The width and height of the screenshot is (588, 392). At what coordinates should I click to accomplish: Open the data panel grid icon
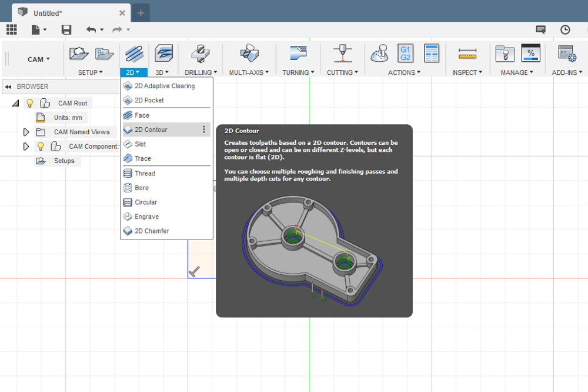pyautogui.click(x=11, y=29)
